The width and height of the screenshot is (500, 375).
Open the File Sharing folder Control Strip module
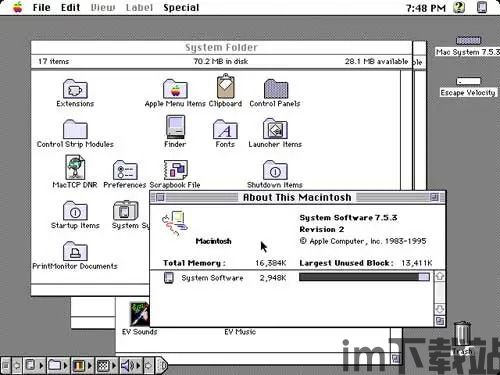click(x=58, y=366)
